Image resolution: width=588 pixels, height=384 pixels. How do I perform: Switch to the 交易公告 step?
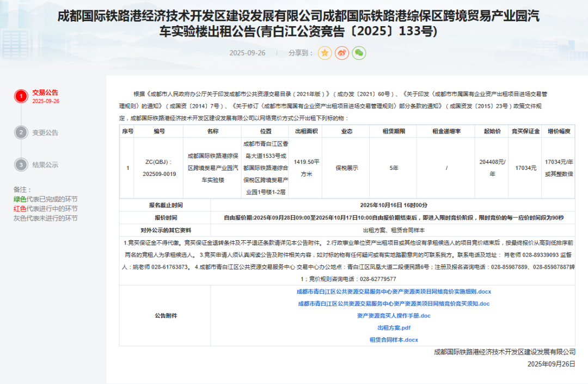coord(45,93)
